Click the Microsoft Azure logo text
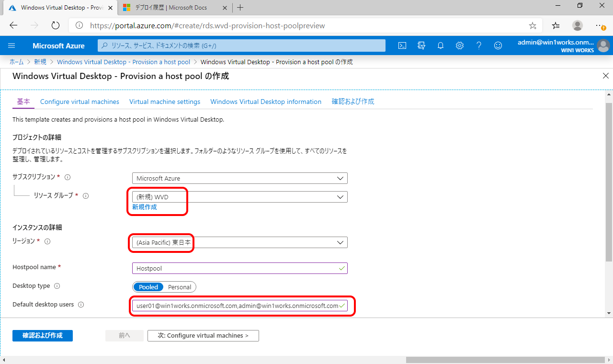Image resolution: width=613 pixels, height=364 pixels. [58, 46]
